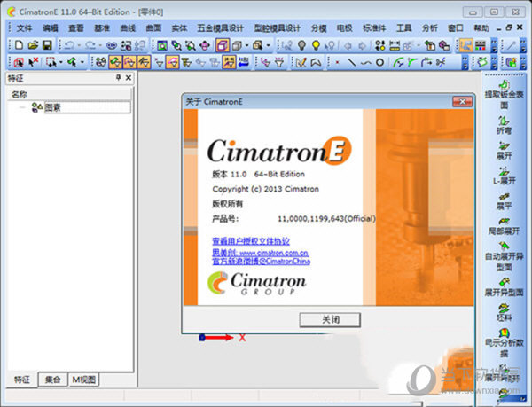The height and width of the screenshot is (407, 532).
Task: Click the red X cursor deselect icon
Action: (x=34, y=62)
